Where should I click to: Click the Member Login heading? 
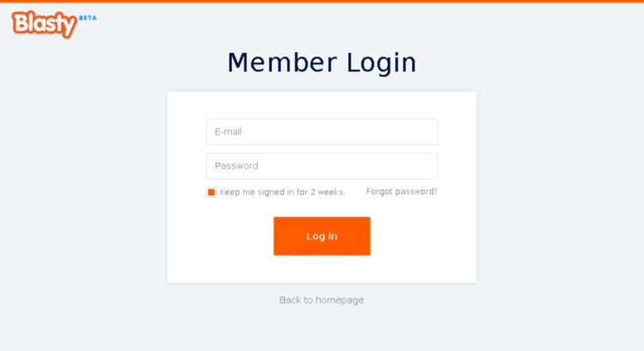[x=322, y=63]
